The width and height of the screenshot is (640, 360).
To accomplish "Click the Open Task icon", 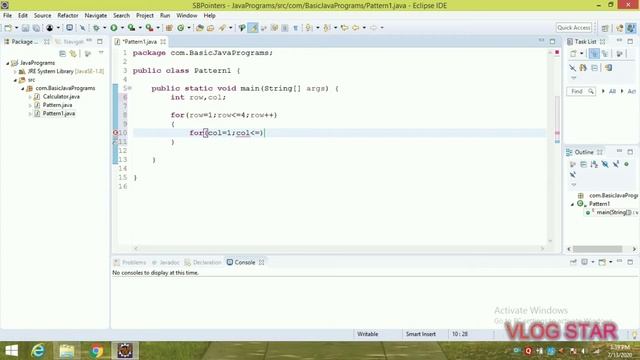I will click(x=211, y=28).
